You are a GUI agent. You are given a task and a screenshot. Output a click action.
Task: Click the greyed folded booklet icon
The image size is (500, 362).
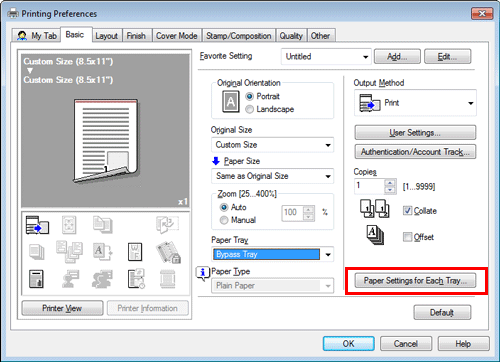[167, 224]
